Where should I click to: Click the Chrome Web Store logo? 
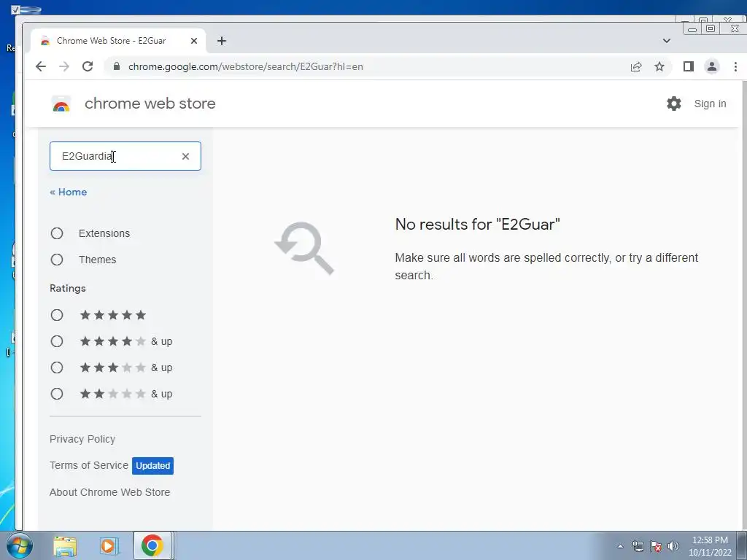pyautogui.click(x=61, y=104)
